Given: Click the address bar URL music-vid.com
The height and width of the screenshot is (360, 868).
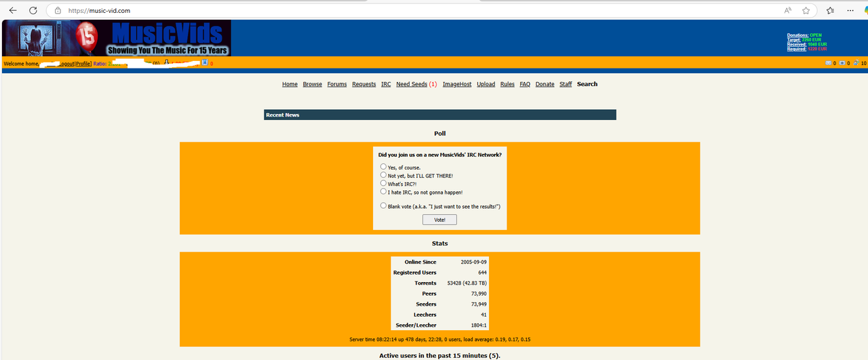Looking at the screenshot, I should pyautogui.click(x=100, y=11).
